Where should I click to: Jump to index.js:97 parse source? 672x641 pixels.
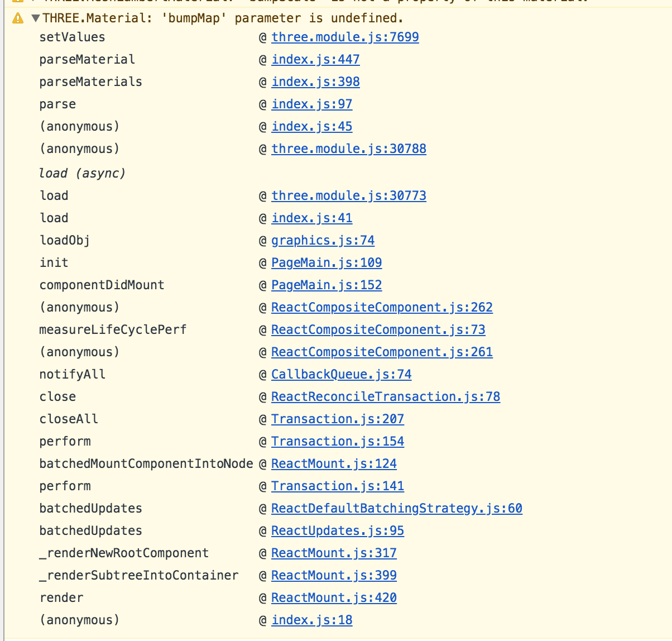point(311,104)
